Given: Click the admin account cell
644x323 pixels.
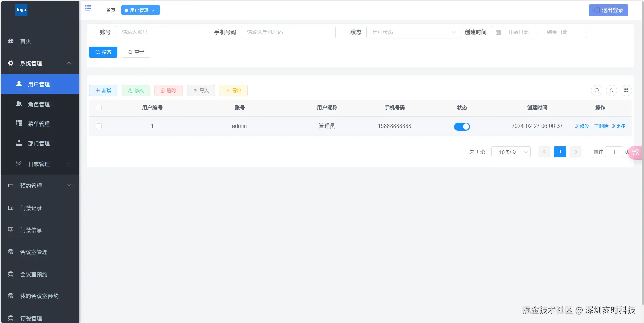Looking at the screenshot, I should click(x=239, y=126).
